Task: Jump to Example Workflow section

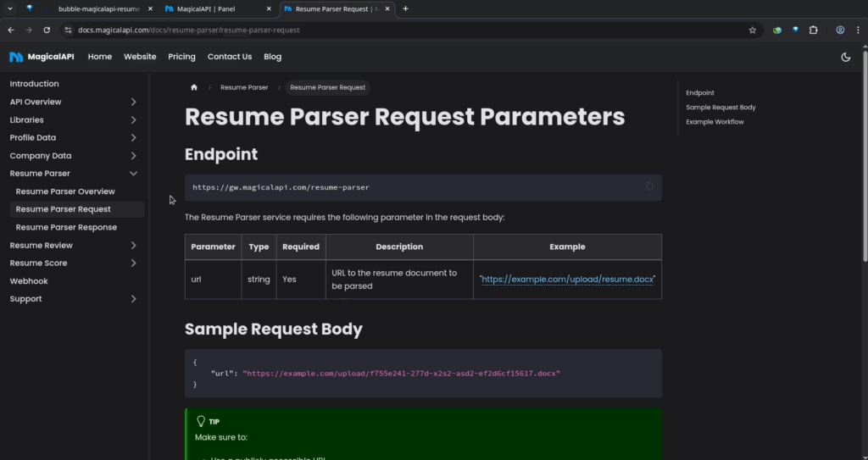Action: click(715, 122)
